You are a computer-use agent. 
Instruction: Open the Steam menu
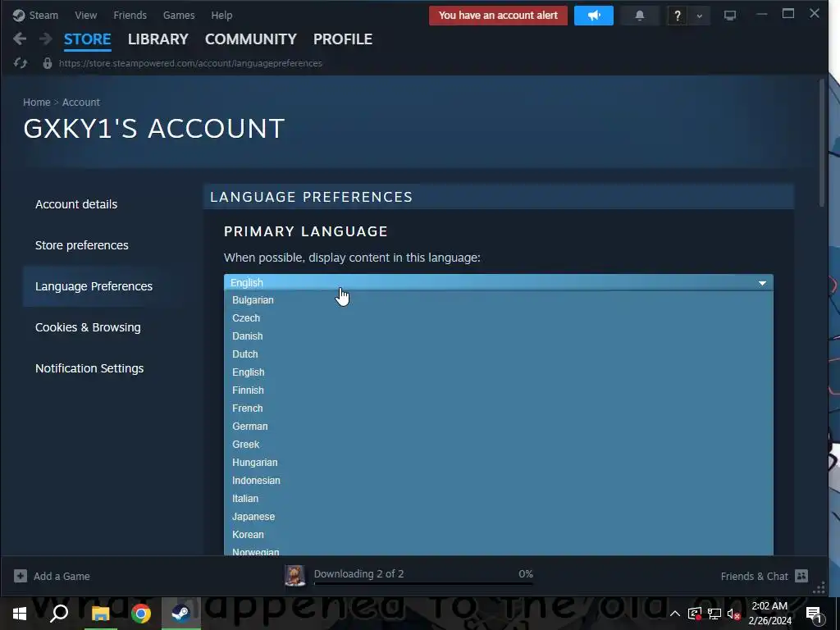[x=43, y=15]
